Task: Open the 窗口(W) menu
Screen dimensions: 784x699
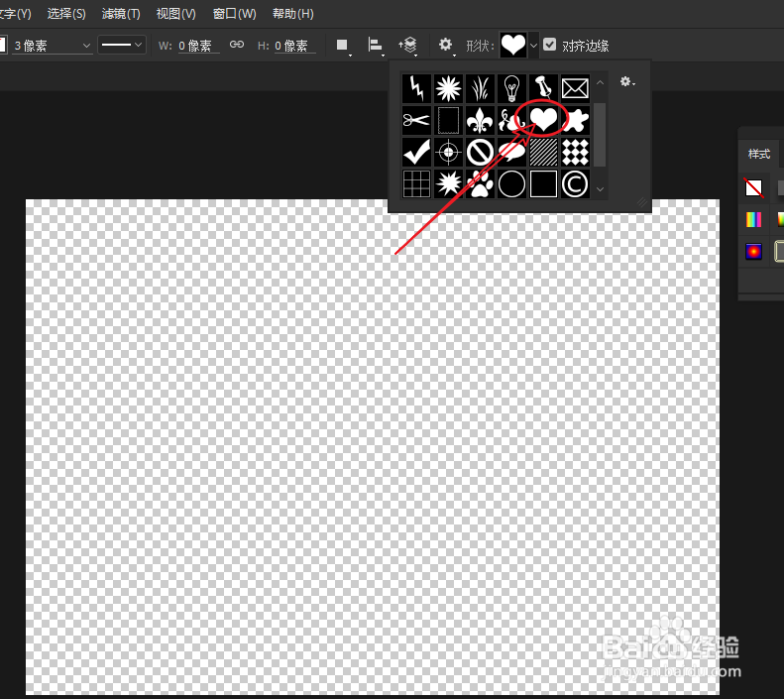Action: 235,14
